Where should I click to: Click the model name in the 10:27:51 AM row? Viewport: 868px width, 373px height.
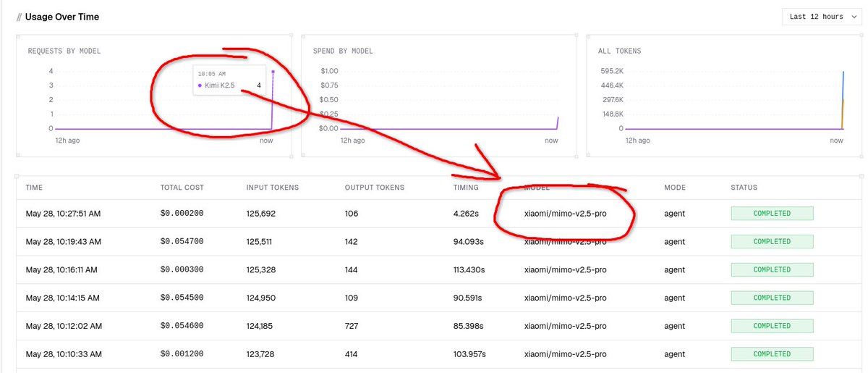[565, 214]
